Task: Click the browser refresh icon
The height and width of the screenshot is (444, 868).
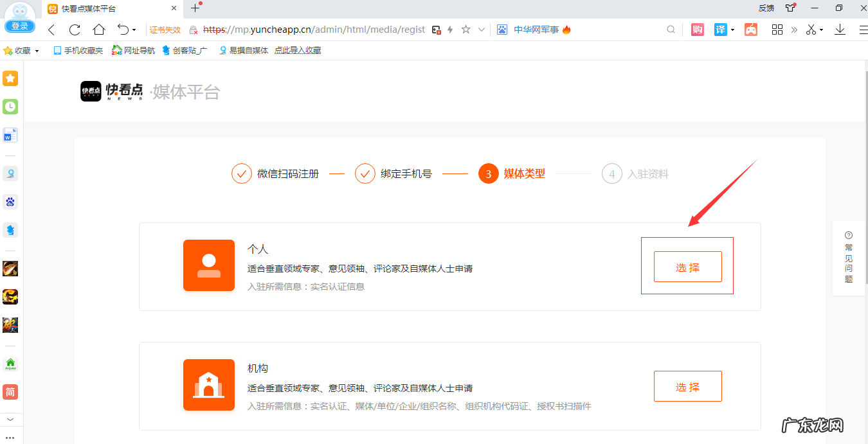Action: 75,30
